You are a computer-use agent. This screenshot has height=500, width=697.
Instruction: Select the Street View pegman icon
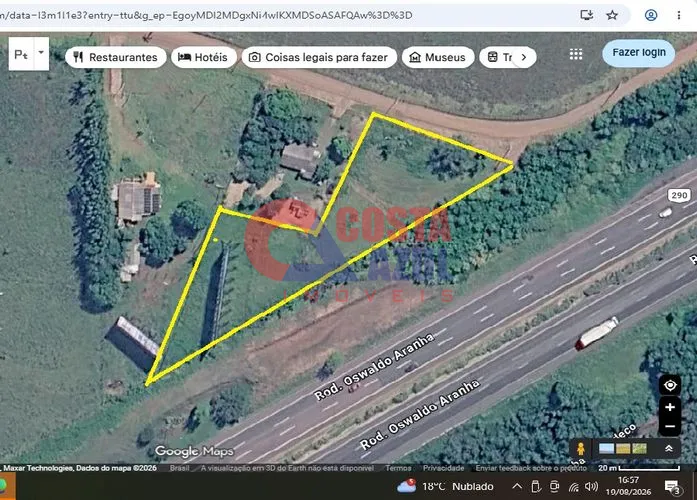pos(581,448)
